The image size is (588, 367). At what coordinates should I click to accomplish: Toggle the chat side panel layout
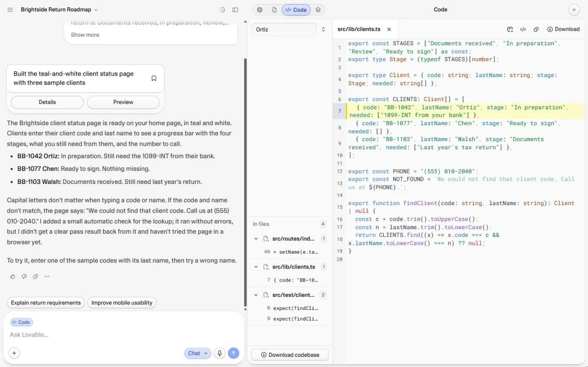tap(235, 10)
